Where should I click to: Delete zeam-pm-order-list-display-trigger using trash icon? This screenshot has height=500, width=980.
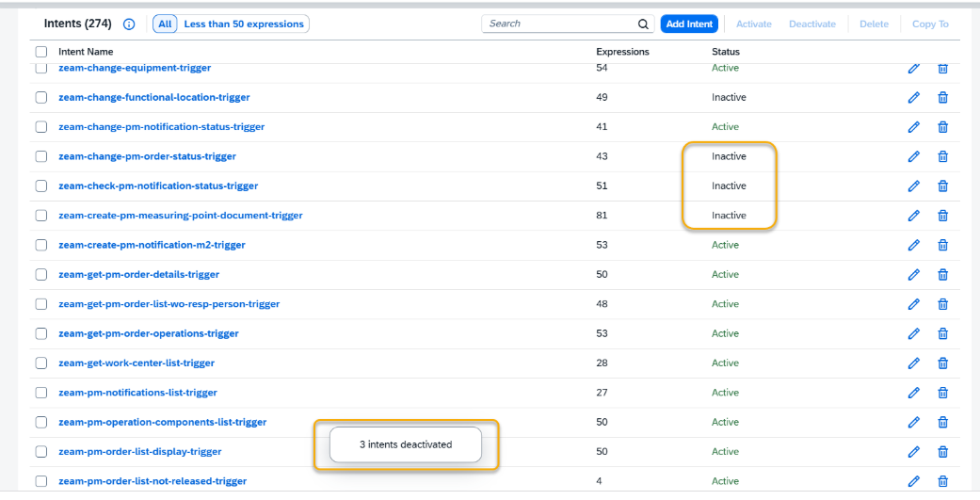point(942,452)
